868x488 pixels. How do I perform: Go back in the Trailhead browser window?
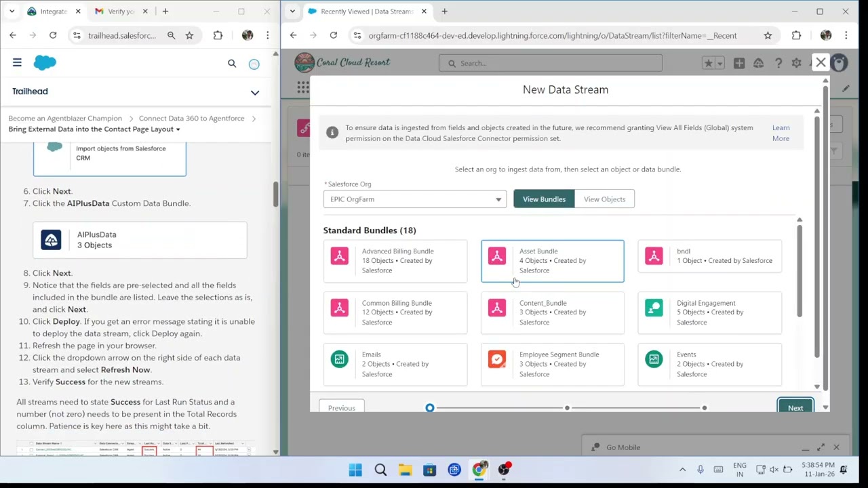coord(13,35)
